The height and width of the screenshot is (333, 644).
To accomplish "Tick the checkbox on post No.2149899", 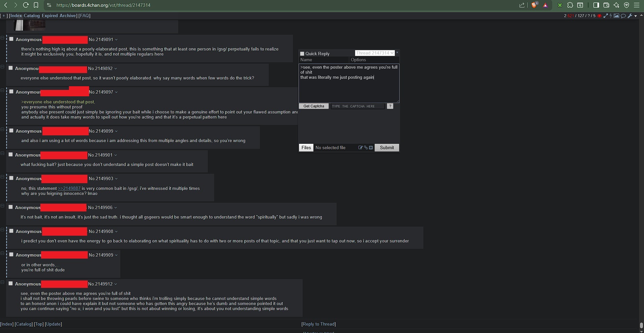I will coord(11,131).
